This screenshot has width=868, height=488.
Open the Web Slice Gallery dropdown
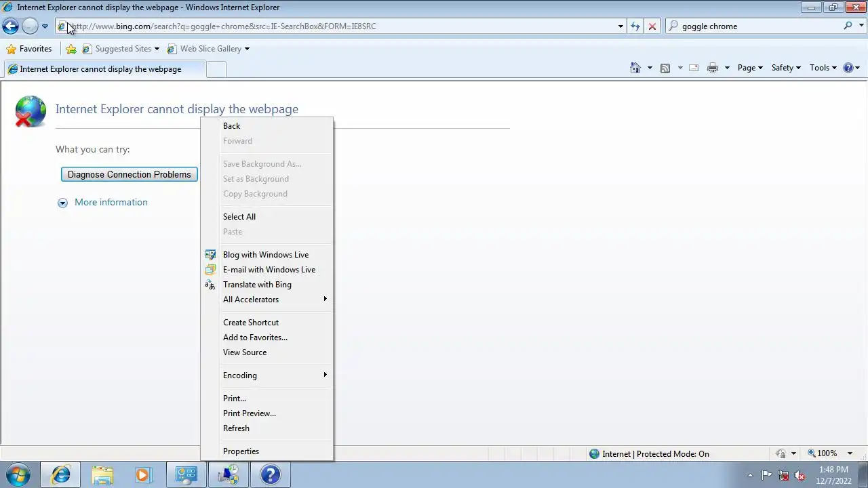208,49
